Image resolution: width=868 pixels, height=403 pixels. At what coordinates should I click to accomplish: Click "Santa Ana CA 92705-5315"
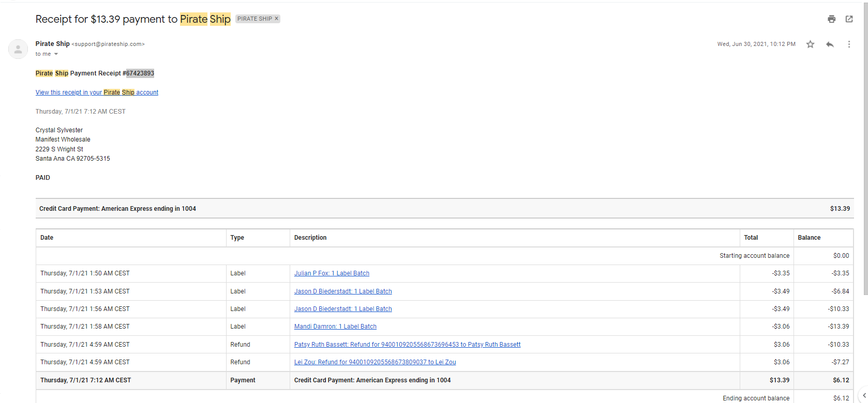coord(73,159)
